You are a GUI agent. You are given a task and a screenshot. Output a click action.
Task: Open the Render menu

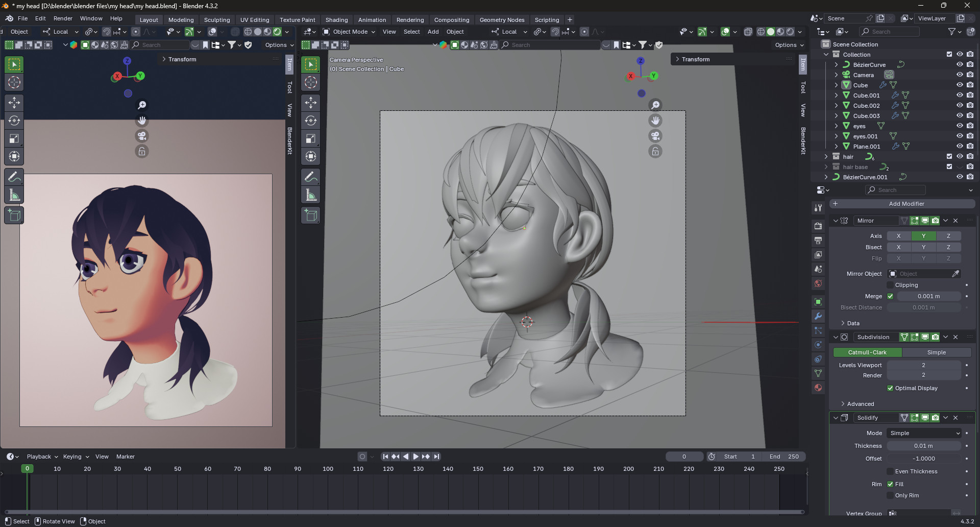pyautogui.click(x=63, y=18)
